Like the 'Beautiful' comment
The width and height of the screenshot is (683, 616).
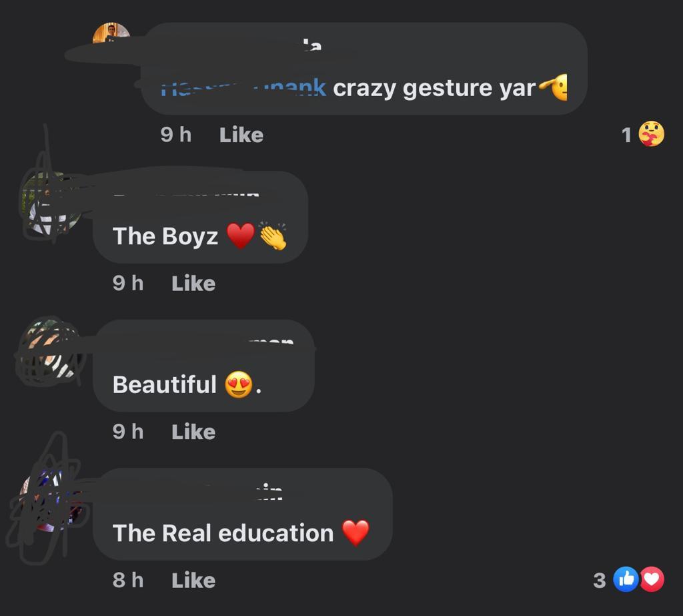coord(193,432)
